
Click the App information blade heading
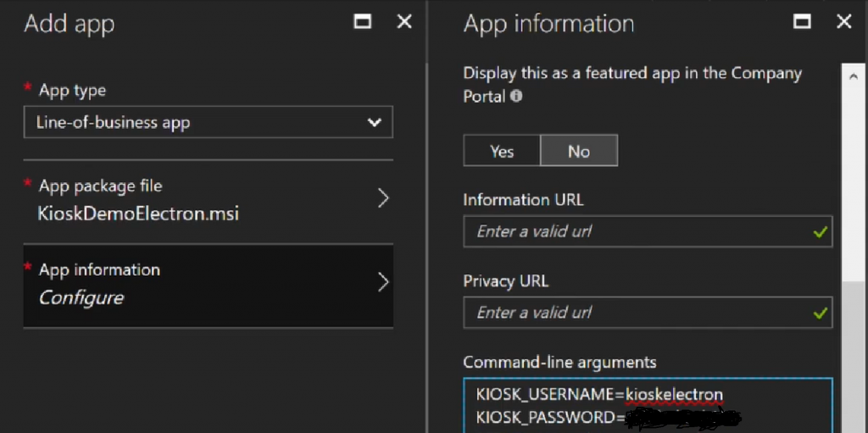click(548, 24)
